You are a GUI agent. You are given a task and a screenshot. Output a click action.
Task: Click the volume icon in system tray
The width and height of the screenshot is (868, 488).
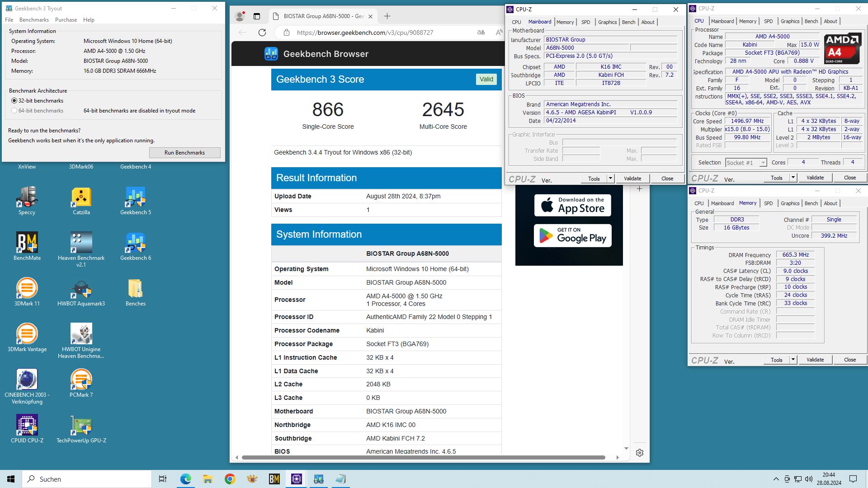tap(809, 479)
